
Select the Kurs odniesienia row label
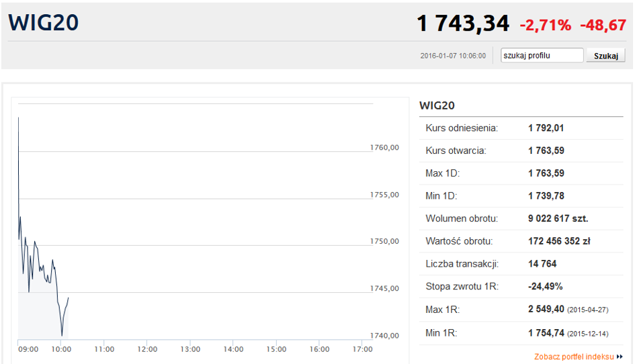462,128
